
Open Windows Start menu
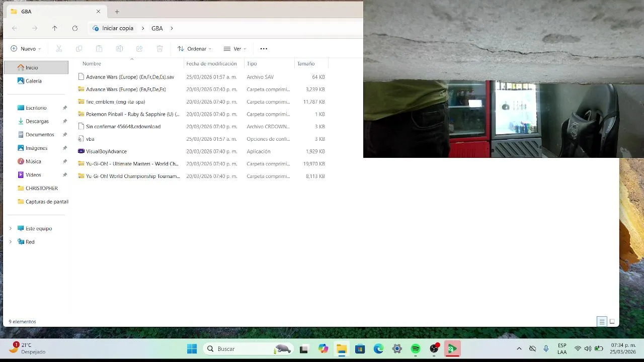[x=192, y=349]
